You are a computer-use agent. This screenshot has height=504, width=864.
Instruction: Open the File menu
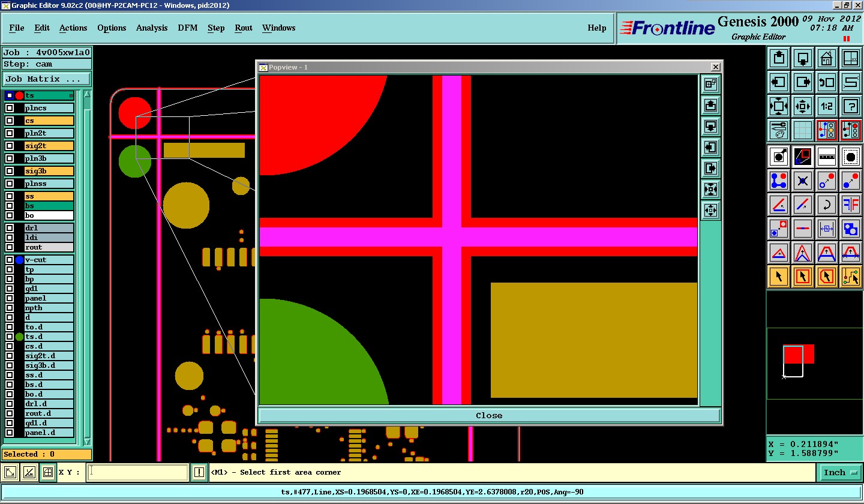(x=17, y=28)
